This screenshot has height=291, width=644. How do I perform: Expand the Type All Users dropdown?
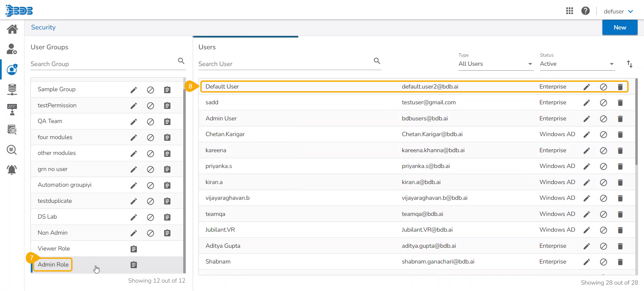click(495, 64)
